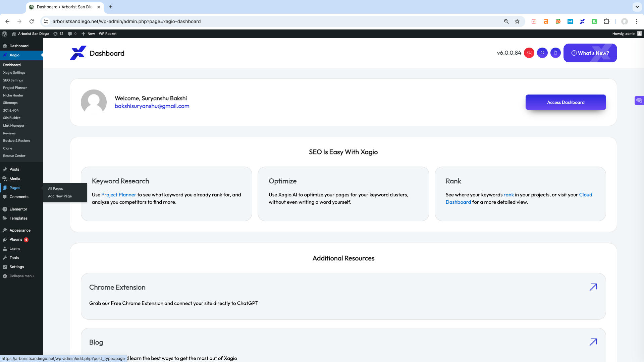Open the comments bubble icon in admin bar

(72, 34)
